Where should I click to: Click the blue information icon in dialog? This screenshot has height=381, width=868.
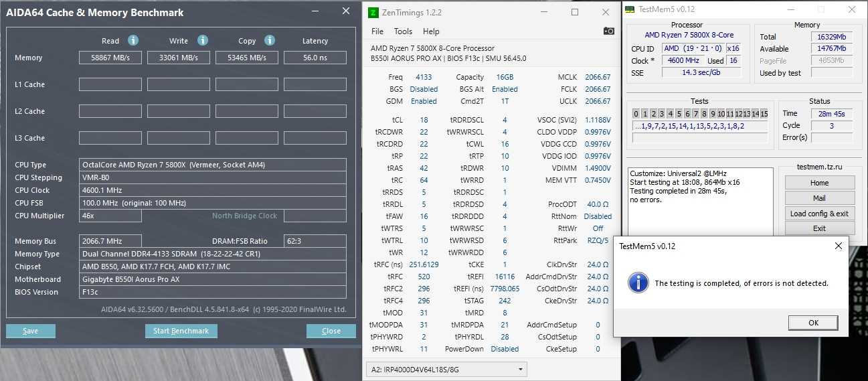(638, 283)
